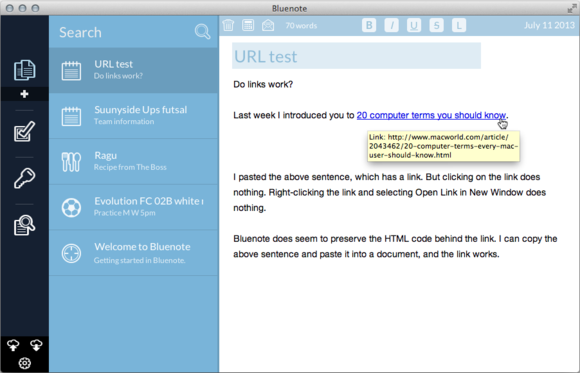Click the calculator icon in toolbar
The width and height of the screenshot is (580, 373).
[x=248, y=25]
